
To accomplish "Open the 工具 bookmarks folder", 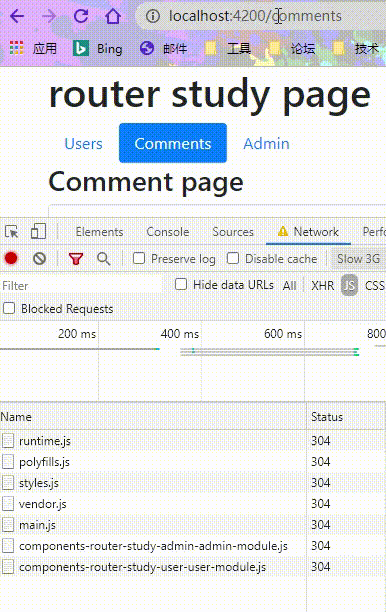I will click(x=228, y=48).
